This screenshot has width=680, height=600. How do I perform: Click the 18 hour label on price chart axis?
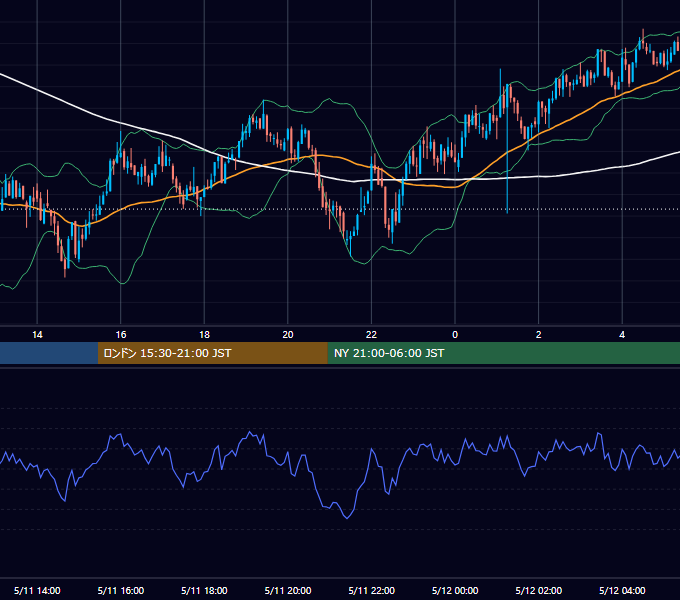(x=204, y=335)
